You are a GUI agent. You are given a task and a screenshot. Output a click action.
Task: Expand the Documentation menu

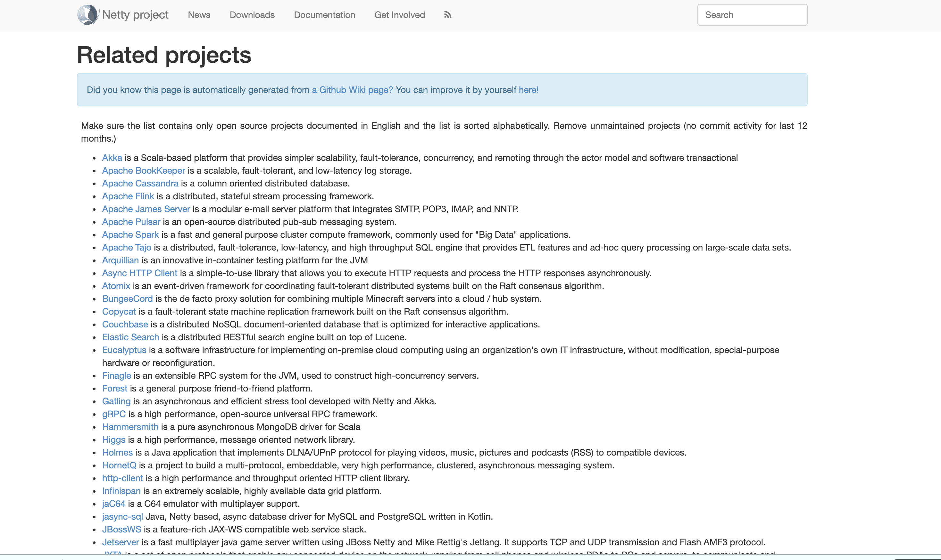[324, 15]
